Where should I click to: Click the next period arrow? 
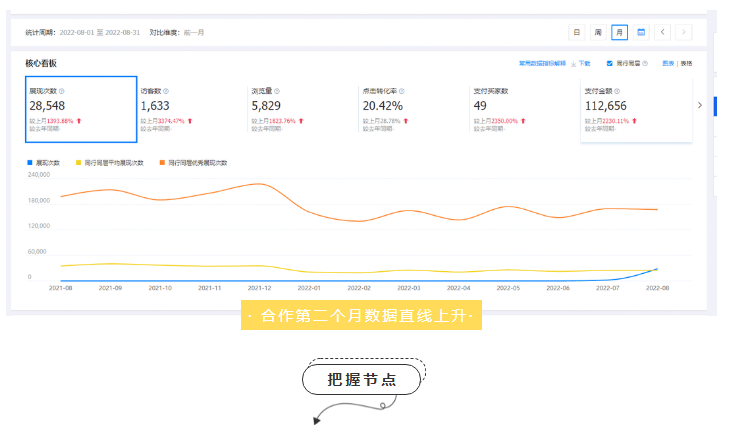pyautogui.click(x=684, y=32)
